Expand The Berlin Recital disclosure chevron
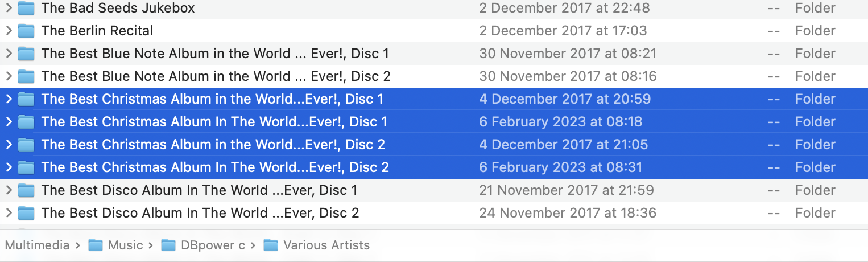 9,31
